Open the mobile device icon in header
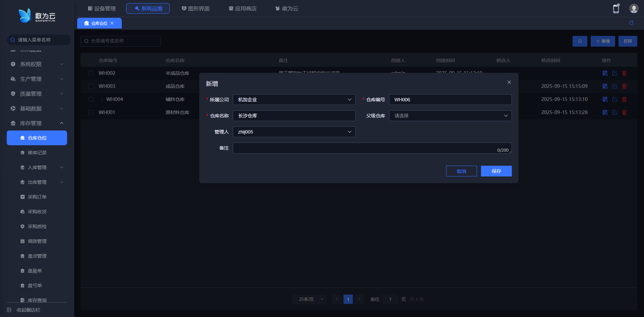 616,9
